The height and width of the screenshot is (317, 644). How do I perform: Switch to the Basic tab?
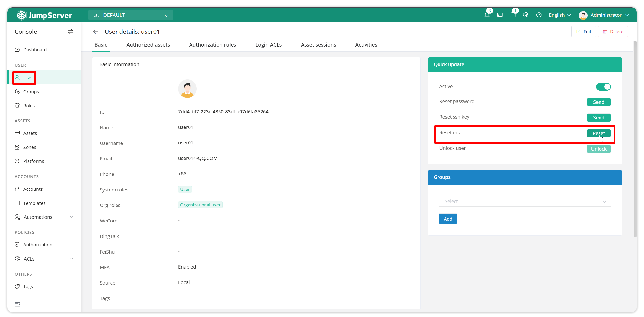pyautogui.click(x=101, y=45)
